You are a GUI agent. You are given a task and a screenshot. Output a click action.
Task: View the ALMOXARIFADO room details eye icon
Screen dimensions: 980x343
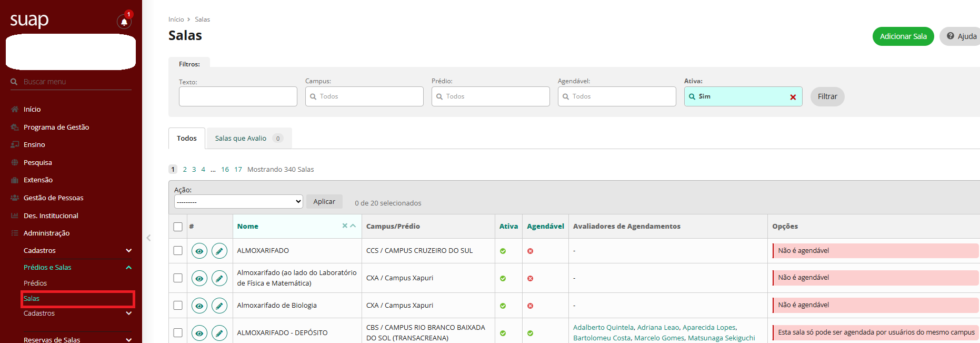tap(199, 251)
